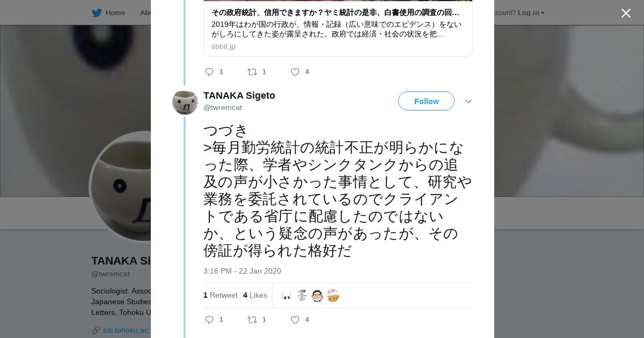The width and height of the screenshot is (644, 338).
Task: View the 4 Likes list
Action: point(255,295)
